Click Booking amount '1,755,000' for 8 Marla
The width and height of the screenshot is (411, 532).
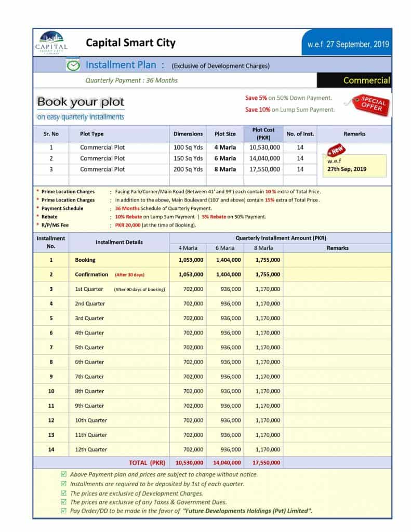click(x=268, y=260)
